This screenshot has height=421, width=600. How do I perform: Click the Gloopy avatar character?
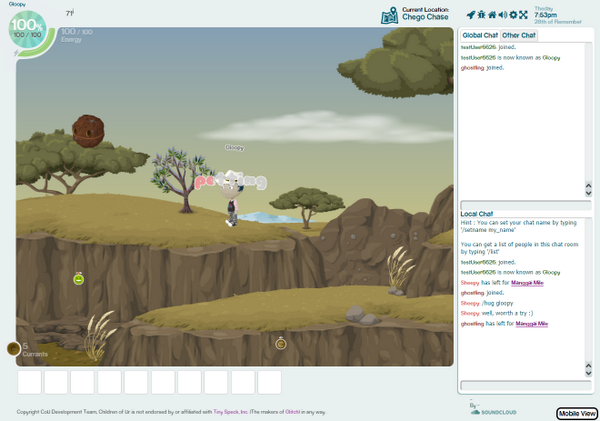coord(232,199)
